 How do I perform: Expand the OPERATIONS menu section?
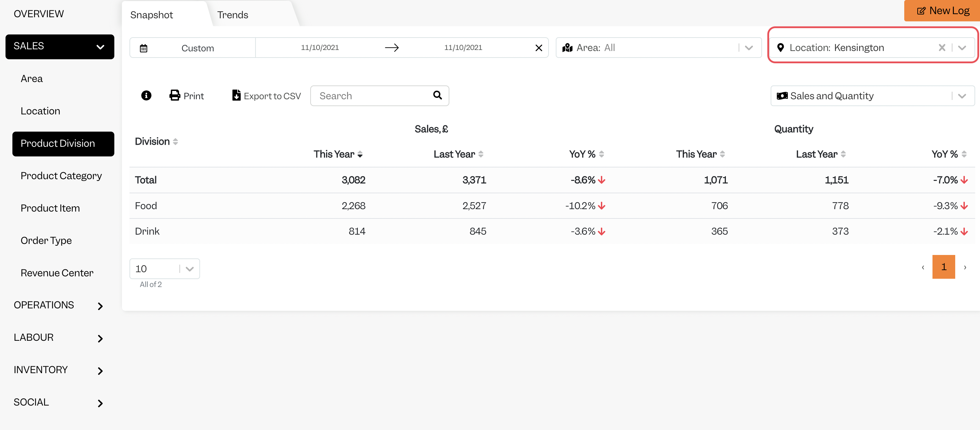(59, 305)
